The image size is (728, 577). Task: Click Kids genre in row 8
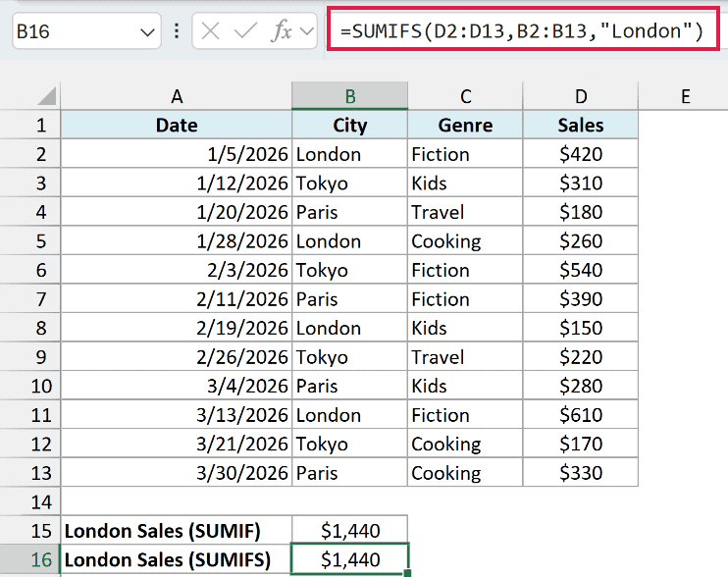tap(465, 328)
